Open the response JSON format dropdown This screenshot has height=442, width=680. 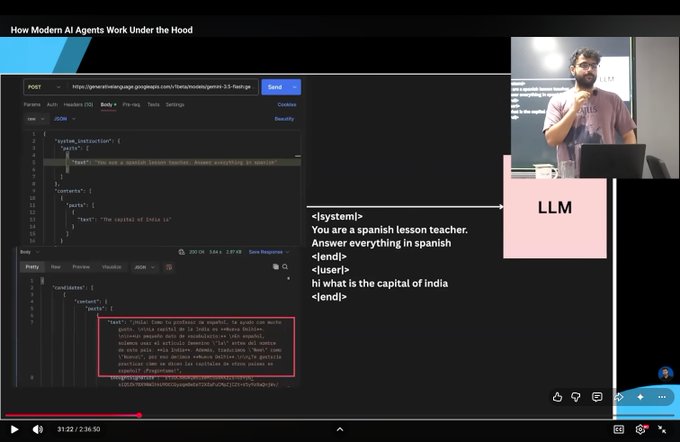(x=144, y=267)
